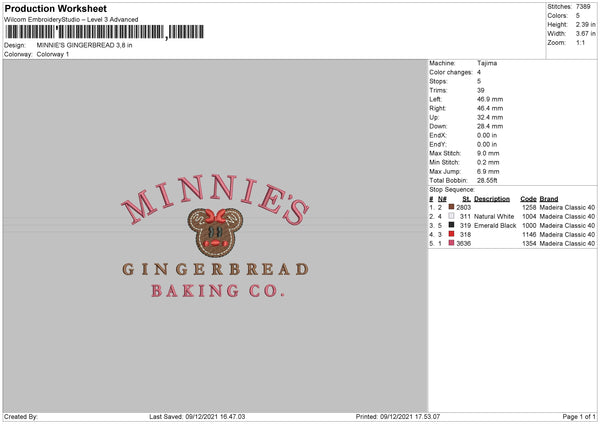Click the Total Bobbin value 28.55ft
Image resolution: width=600 pixels, height=424 pixels.
487,180
